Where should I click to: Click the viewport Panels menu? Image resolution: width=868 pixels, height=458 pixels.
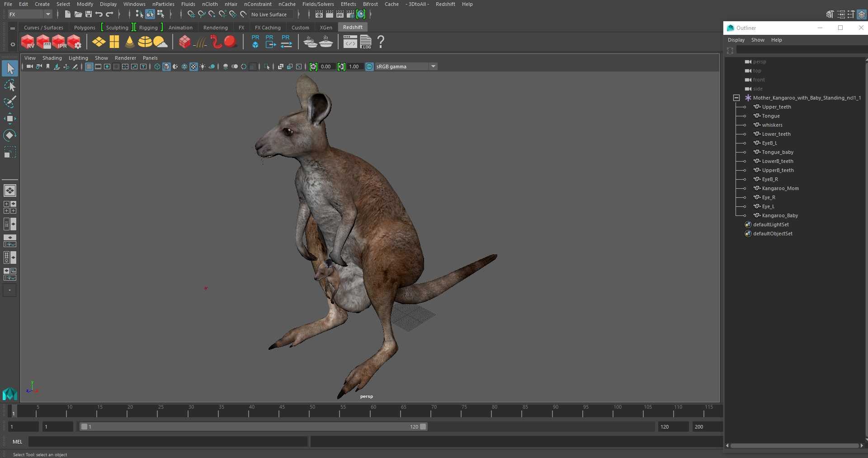click(x=150, y=58)
